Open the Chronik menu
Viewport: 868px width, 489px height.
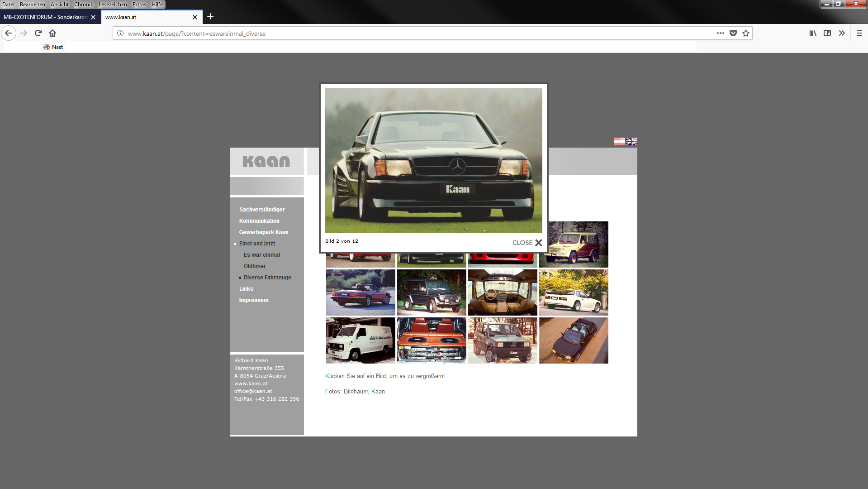83,5
